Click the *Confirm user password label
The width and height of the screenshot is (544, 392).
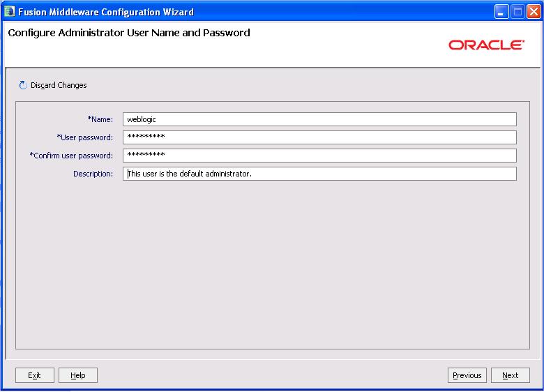[71, 156]
